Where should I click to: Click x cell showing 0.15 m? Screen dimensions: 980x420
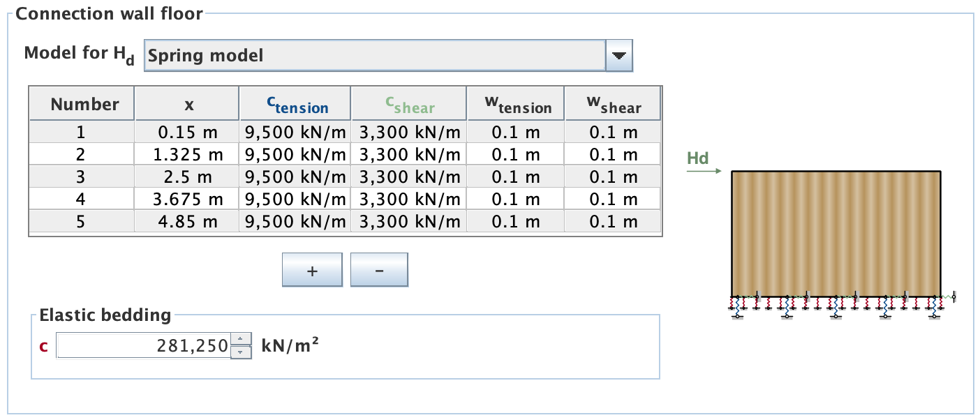187,132
